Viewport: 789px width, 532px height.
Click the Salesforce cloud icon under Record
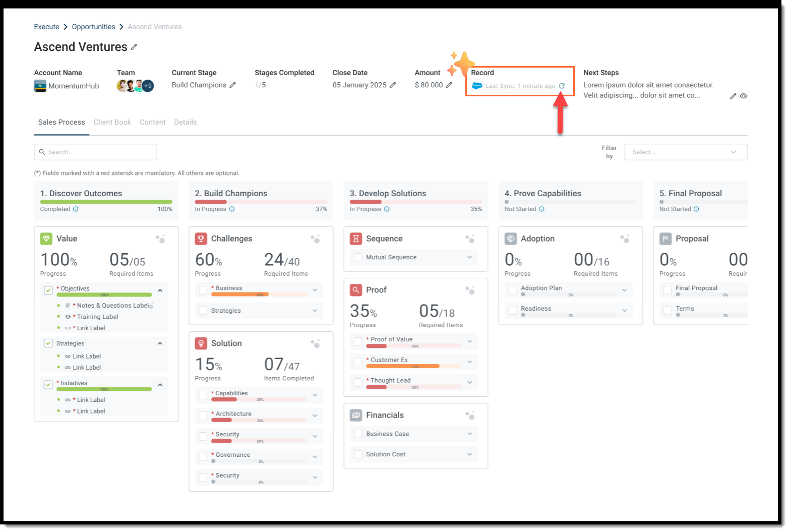click(x=477, y=86)
